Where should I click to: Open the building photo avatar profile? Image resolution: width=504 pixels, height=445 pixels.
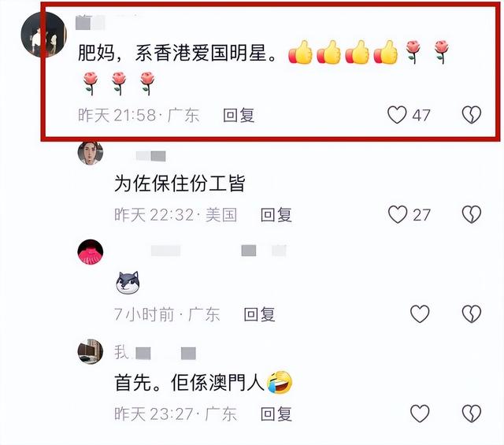tap(91, 351)
